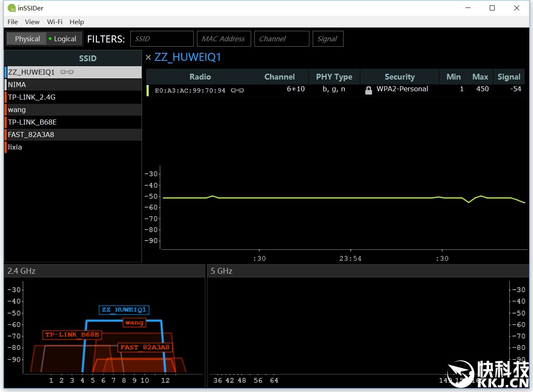The height and width of the screenshot is (392, 533).
Task: Sort by Security column header
Action: (399, 77)
